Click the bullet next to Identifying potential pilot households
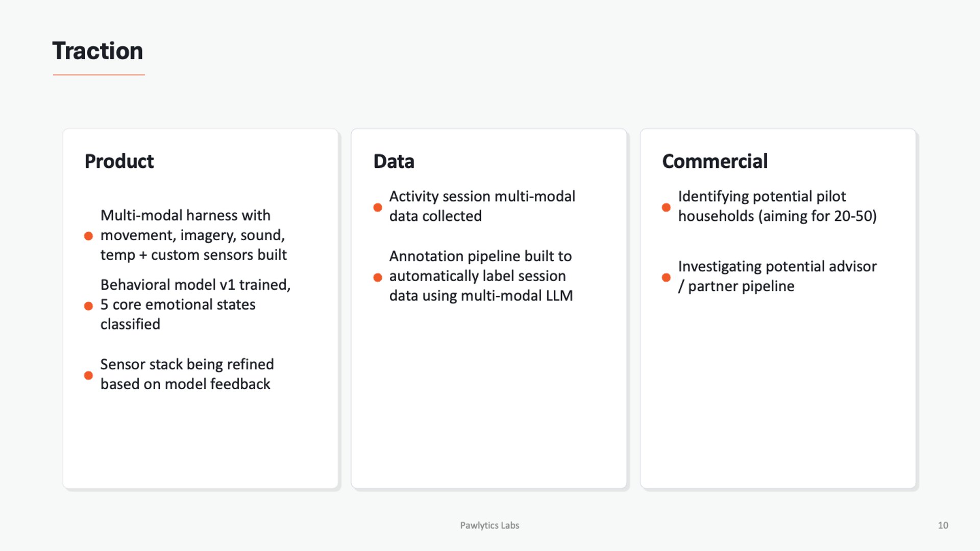Screen dimensions: 980x551 pyautogui.click(x=666, y=207)
